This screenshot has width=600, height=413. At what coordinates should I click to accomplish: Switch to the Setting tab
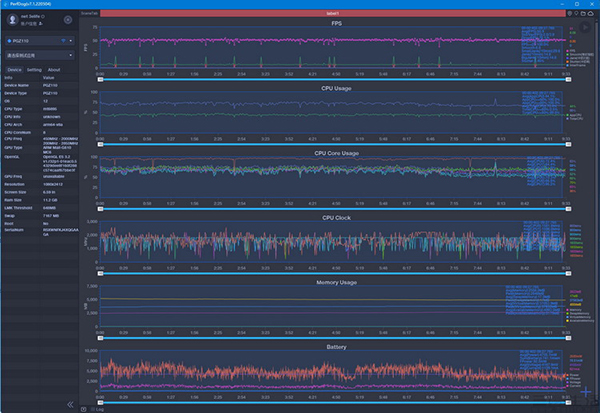tap(34, 70)
